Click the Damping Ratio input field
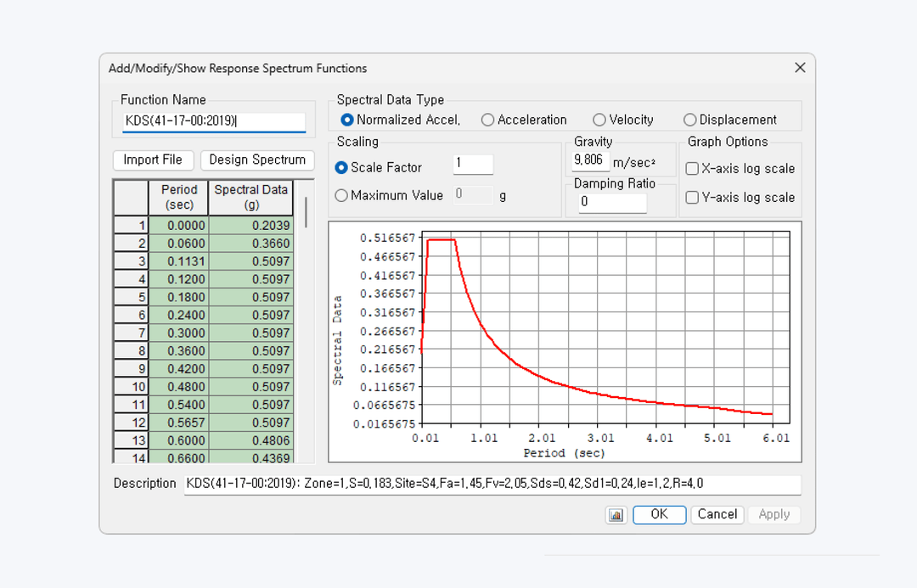The height and width of the screenshot is (588, 917). coord(612,202)
